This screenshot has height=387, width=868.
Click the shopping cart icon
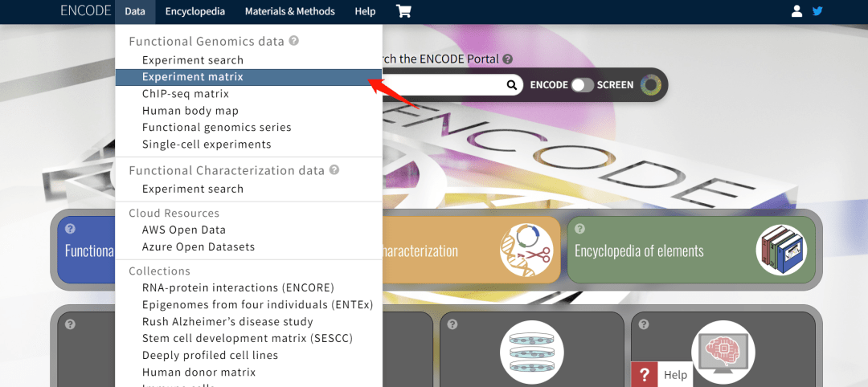click(x=403, y=11)
